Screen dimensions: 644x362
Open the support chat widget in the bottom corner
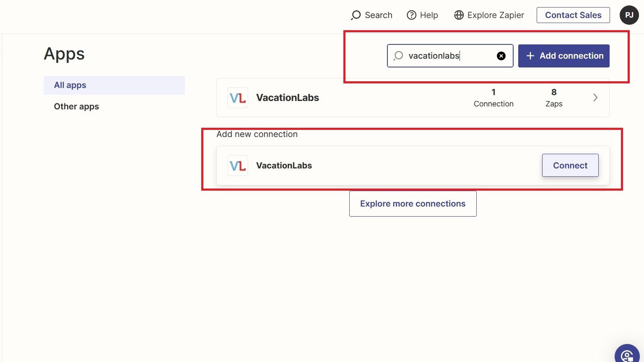coord(628,354)
